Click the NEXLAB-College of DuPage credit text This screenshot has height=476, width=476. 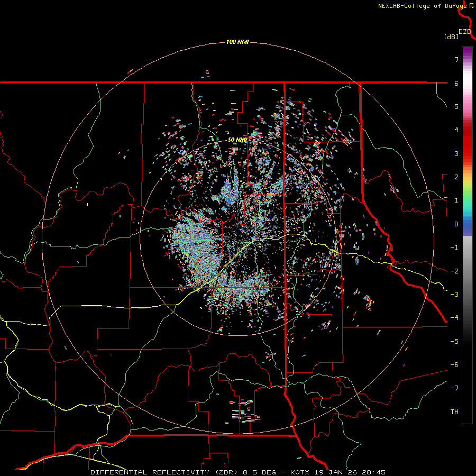[422, 6]
